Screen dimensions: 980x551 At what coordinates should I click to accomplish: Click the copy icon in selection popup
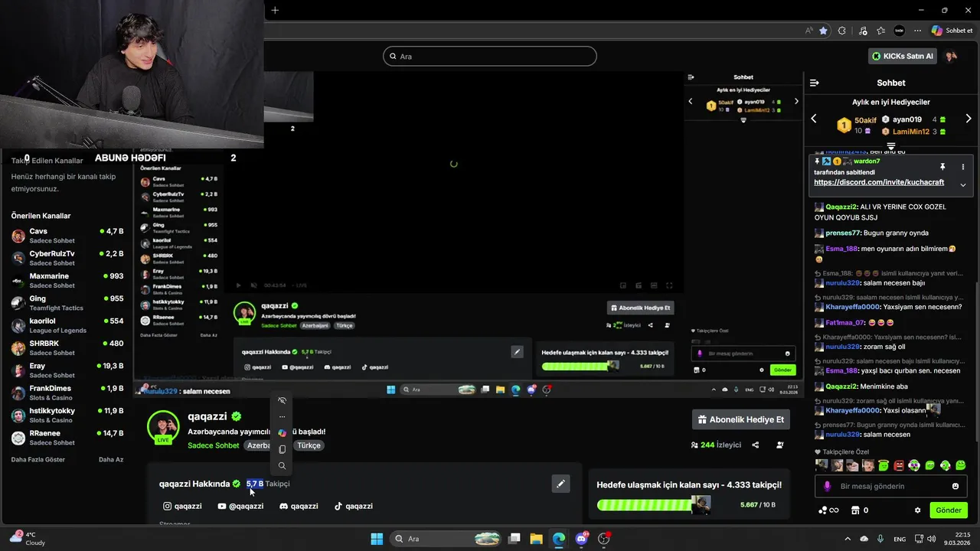pyautogui.click(x=282, y=449)
